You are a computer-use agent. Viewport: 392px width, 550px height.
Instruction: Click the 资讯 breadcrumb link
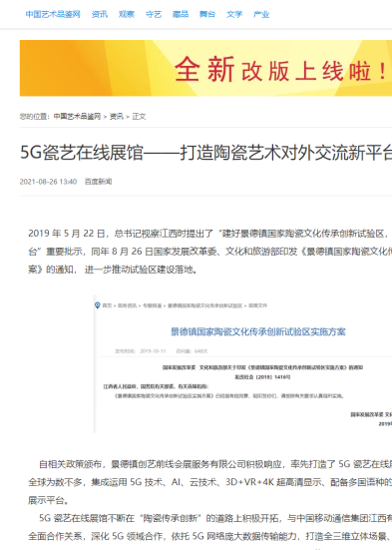(117, 116)
